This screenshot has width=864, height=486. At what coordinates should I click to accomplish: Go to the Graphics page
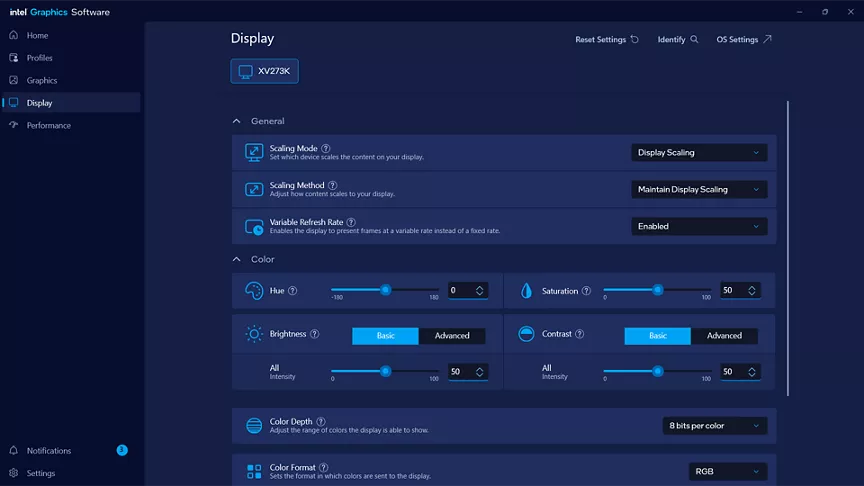pyautogui.click(x=42, y=80)
